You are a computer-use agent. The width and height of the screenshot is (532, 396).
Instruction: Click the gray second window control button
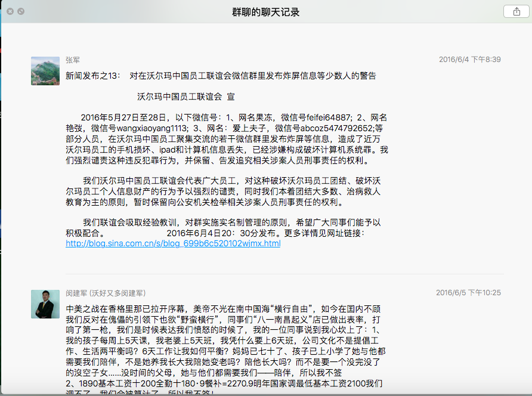[21, 11]
